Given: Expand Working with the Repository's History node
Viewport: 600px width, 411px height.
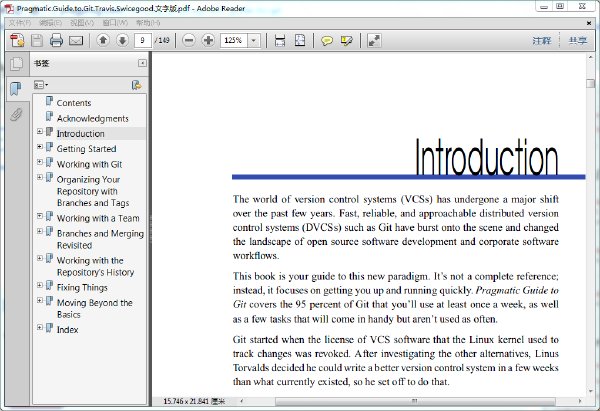Looking at the screenshot, I should pos(40,258).
